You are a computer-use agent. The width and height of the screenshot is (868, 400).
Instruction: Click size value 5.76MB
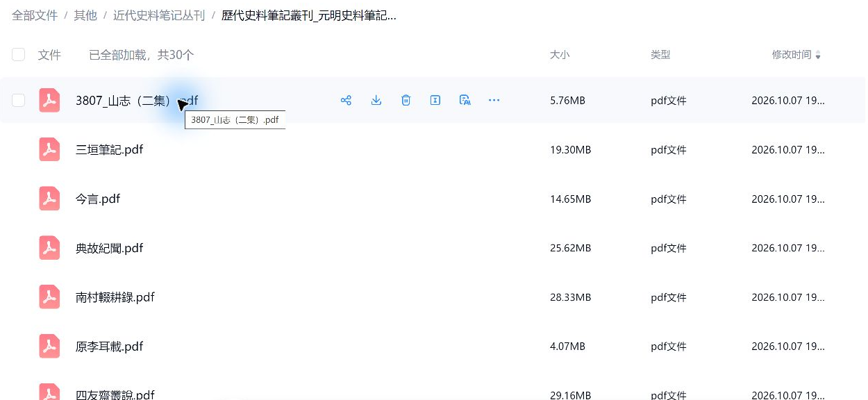click(x=567, y=101)
